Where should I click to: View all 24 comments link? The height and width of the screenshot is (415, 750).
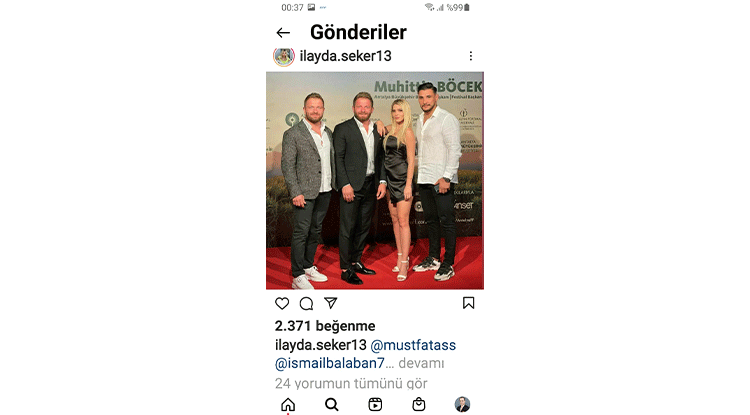351,383
